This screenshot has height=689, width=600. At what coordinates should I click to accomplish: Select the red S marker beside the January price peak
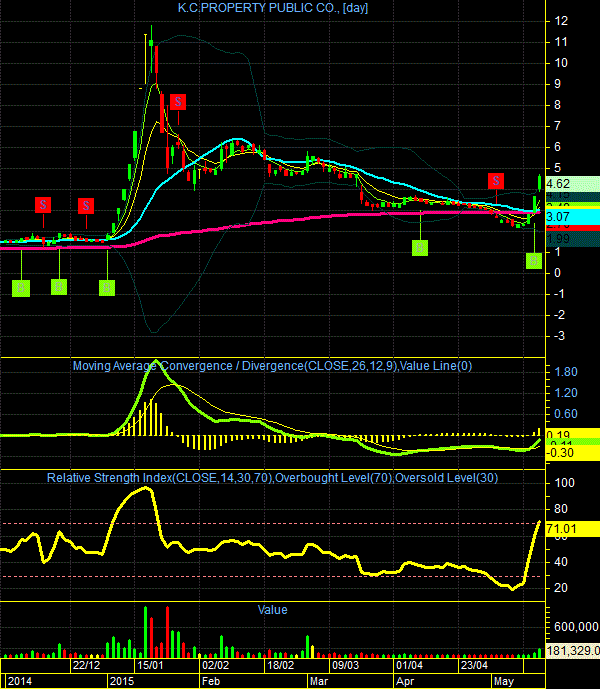178,102
